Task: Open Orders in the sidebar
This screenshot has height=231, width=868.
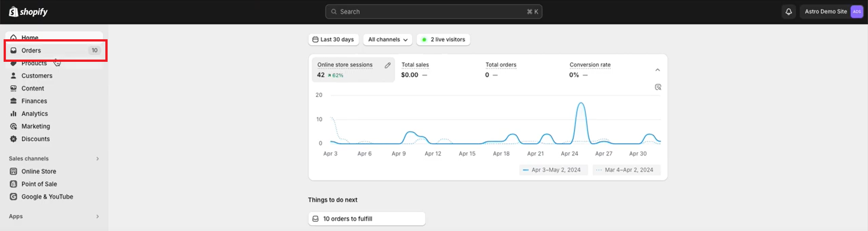Action: [31, 51]
